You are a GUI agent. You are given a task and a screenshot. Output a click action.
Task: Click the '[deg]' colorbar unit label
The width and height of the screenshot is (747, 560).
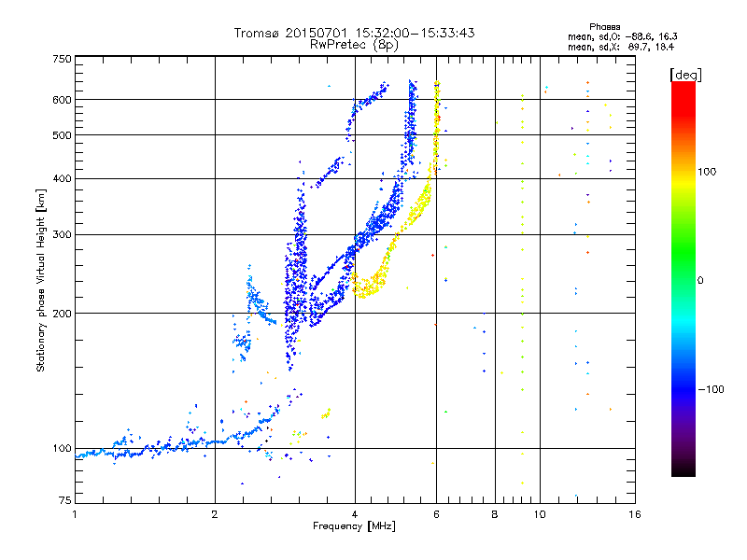coord(685,75)
